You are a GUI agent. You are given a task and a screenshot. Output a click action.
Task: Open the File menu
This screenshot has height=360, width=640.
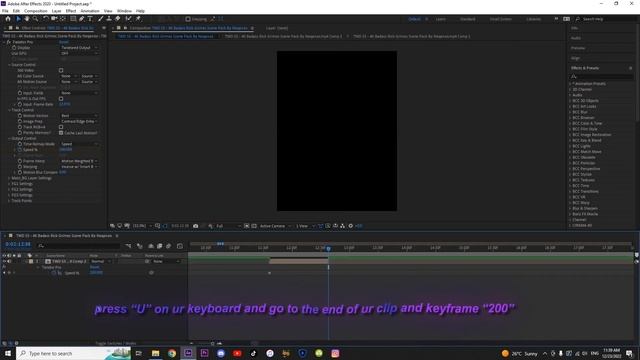5,11
